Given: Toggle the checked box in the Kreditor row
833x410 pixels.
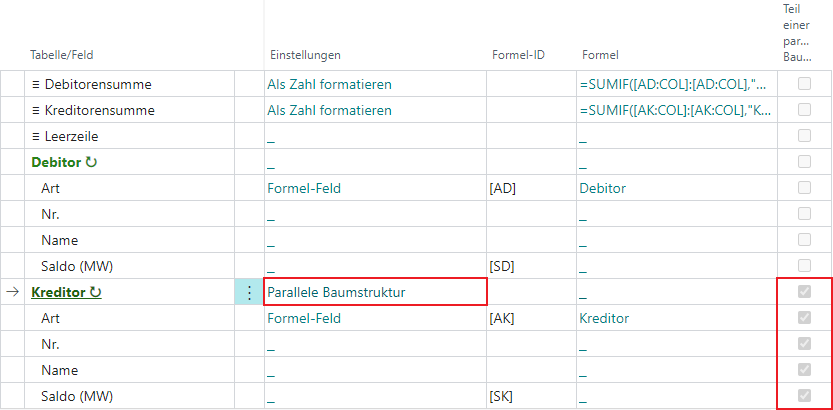Looking at the screenshot, I should coord(804,292).
